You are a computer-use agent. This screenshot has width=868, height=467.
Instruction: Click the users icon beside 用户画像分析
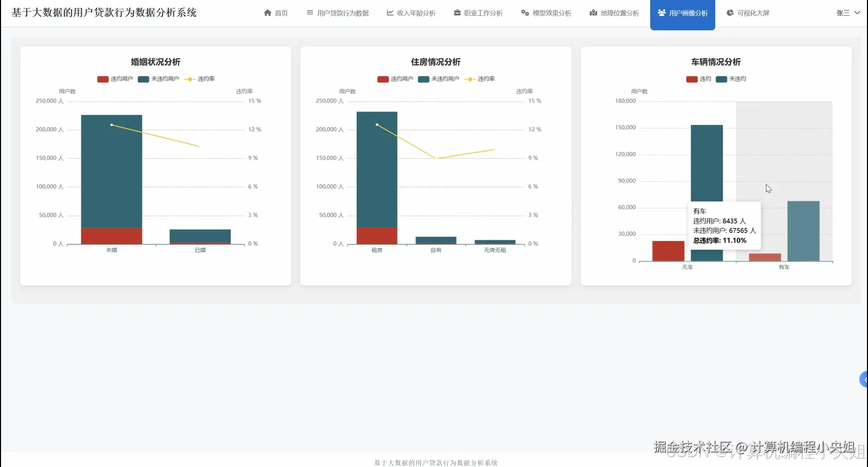coord(661,13)
